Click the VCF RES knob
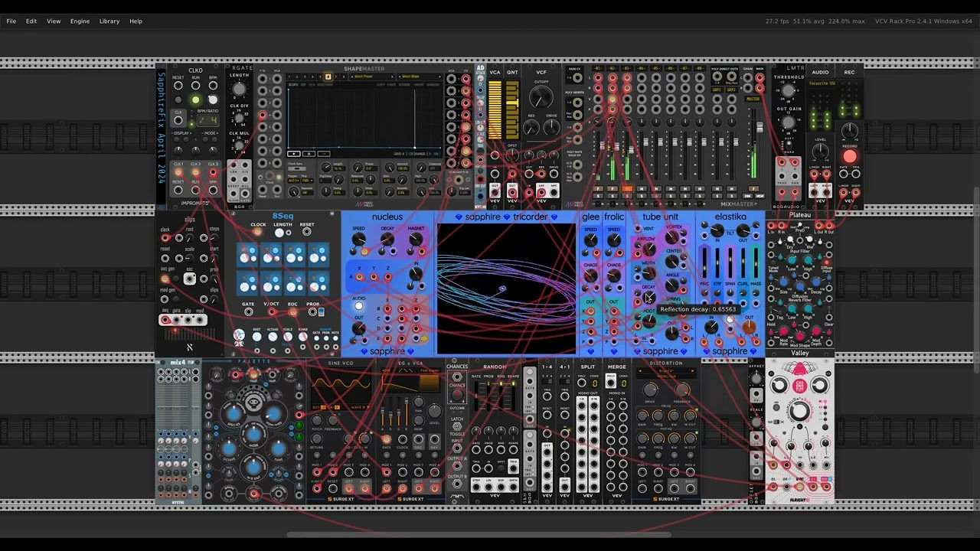980x551 pixels. click(531, 129)
